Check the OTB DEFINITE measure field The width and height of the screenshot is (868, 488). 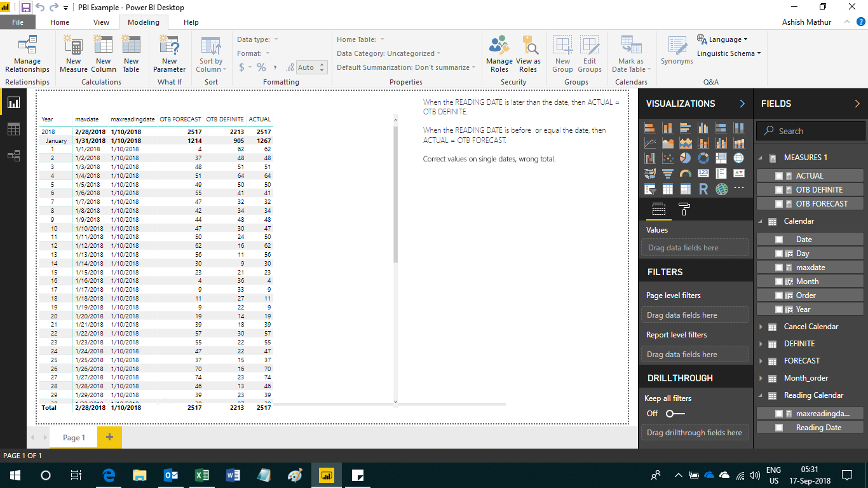click(779, 190)
